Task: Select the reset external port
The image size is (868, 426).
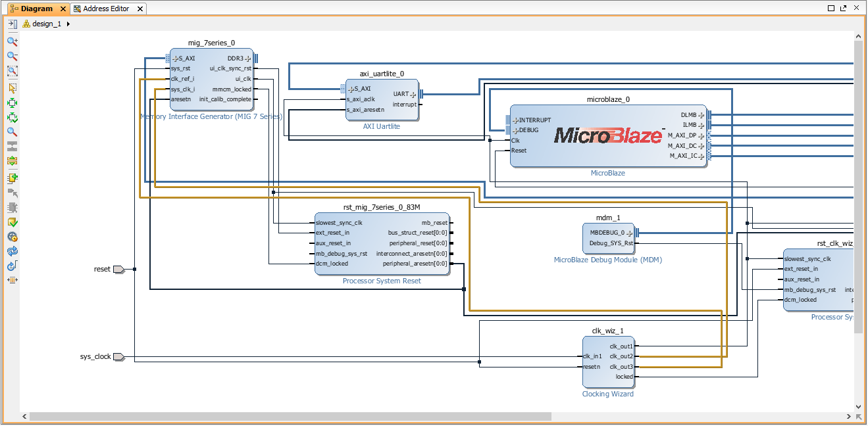Action: (118, 269)
